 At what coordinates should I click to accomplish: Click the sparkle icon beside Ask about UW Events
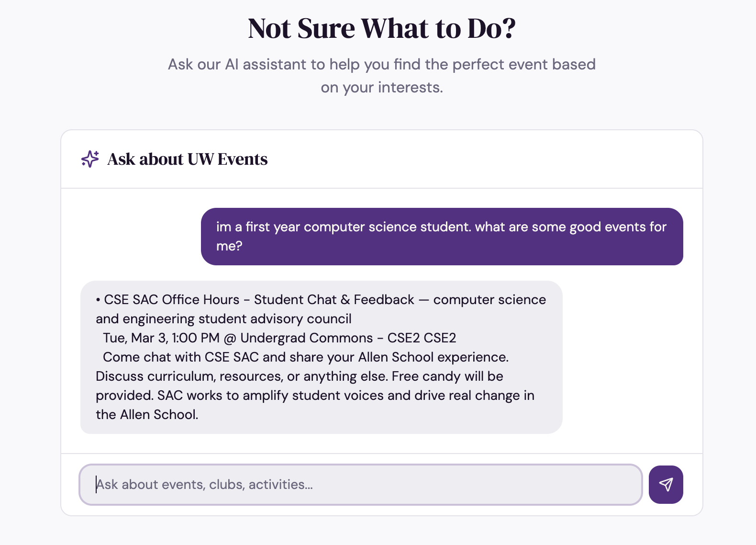pos(90,159)
